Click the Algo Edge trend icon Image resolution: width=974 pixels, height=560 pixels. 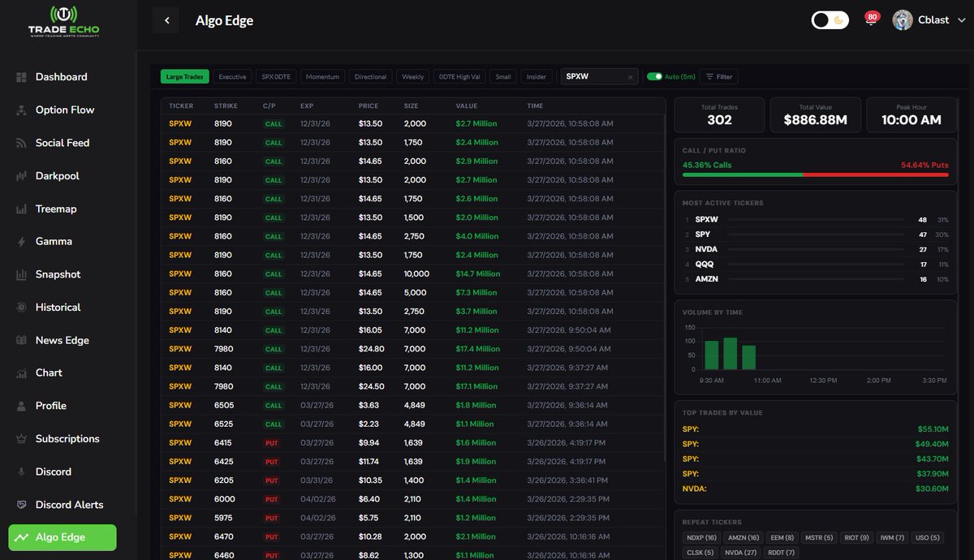pyautogui.click(x=21, y=537)
